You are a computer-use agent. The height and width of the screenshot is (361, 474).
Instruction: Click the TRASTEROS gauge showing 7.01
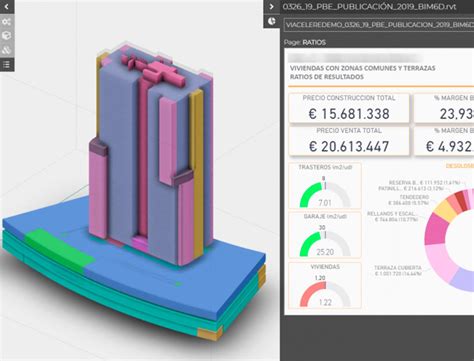[325, 186]
